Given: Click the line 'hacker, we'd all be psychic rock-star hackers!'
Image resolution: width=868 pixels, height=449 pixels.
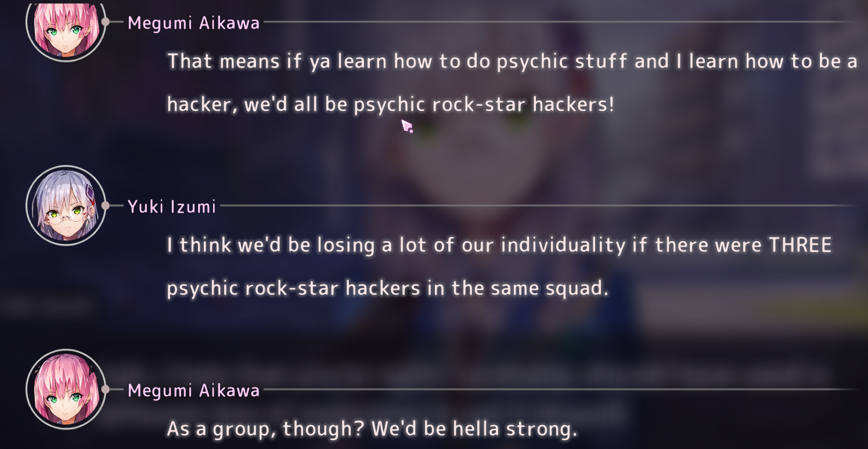Looking at the screenshot, I should coord(390,105).
